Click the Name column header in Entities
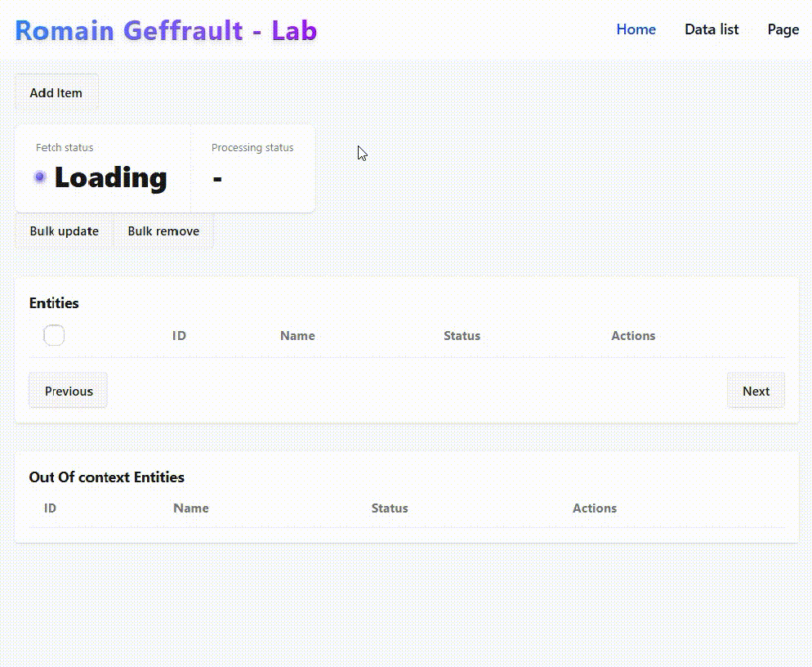This screenshot has width=812, height=667. [298, 336]
